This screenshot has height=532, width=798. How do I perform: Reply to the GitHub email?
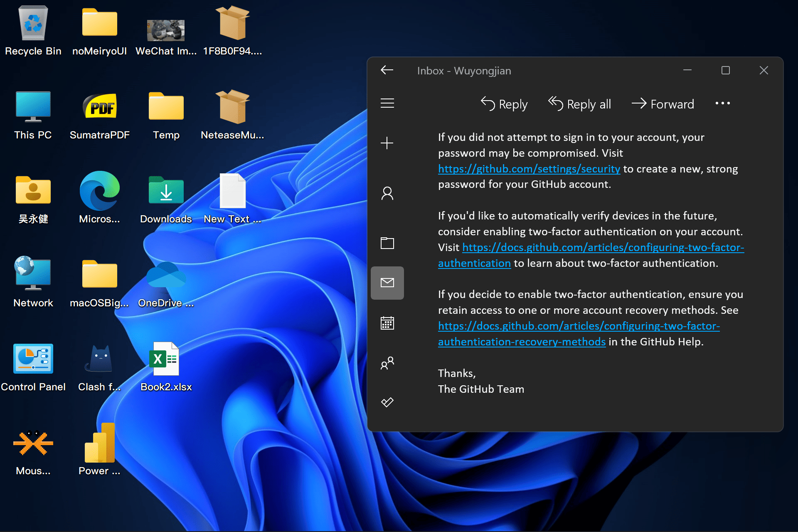tap(504, 104)
